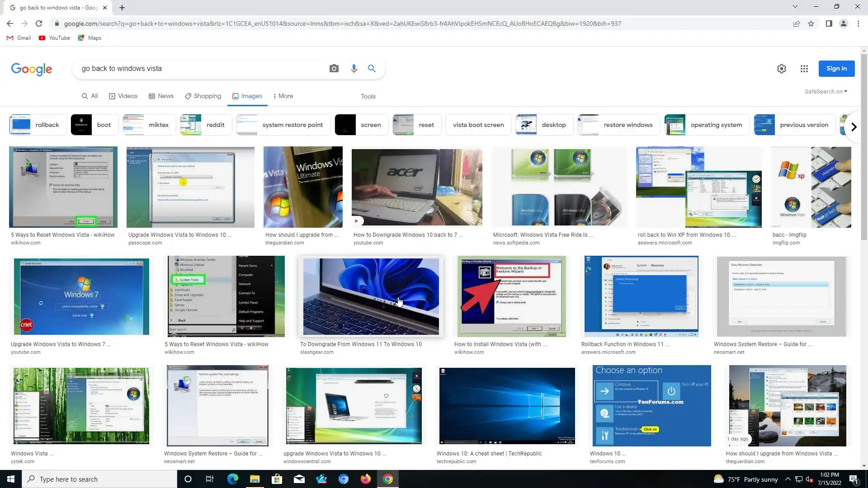This screenshot has width=868, height=488.
Task: Open the Tools filter button
Action: coord(368,96)
